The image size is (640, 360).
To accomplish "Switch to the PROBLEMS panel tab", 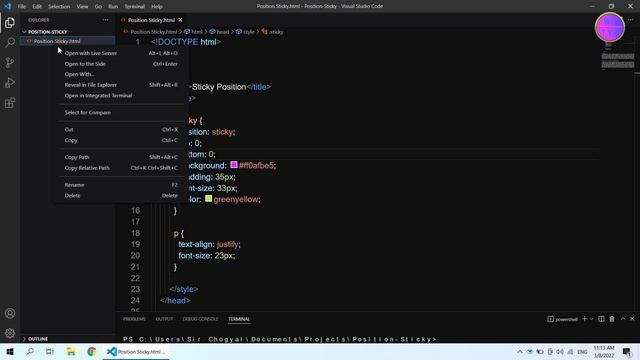I will [x=134, y=319].
